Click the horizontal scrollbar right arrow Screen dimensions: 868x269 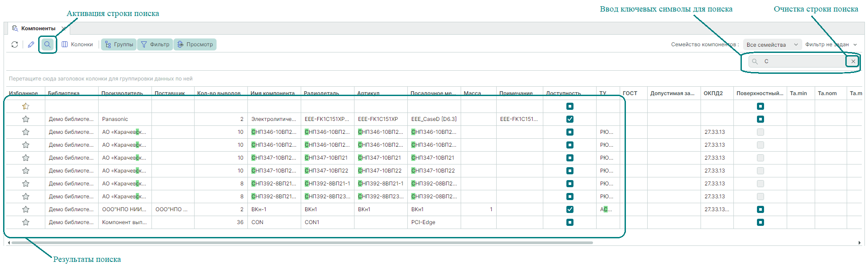[x=859, y=243]
